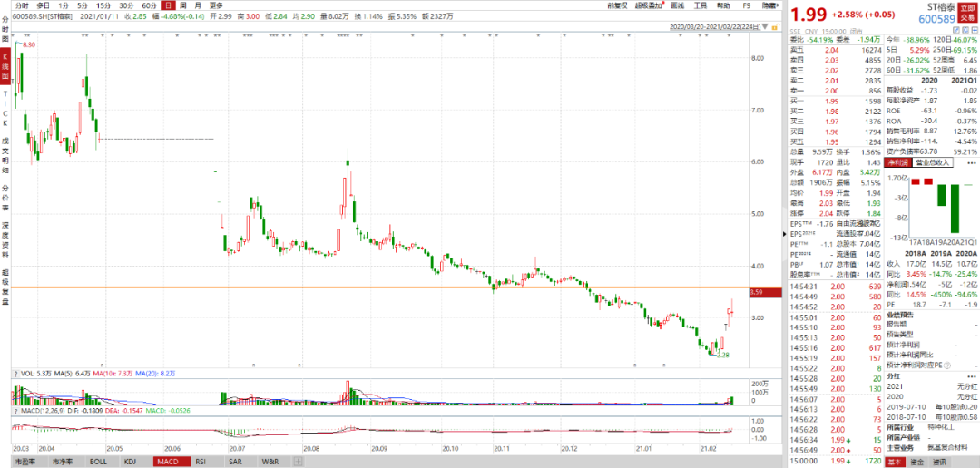Switch to 1分 minute candles
Image resolution: width=980 pixels, height=468 pixels.
click(x=64, y=5)
